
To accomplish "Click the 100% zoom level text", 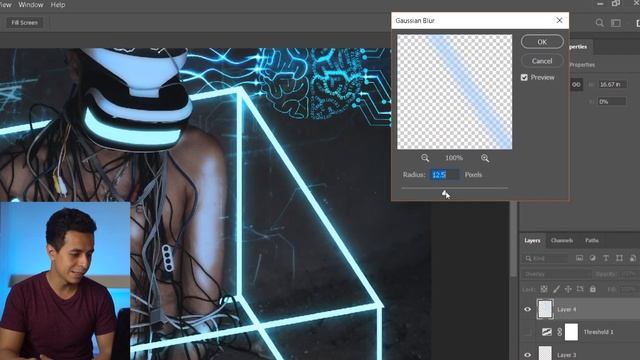I will pyautogui.click(x=454, y=158).
